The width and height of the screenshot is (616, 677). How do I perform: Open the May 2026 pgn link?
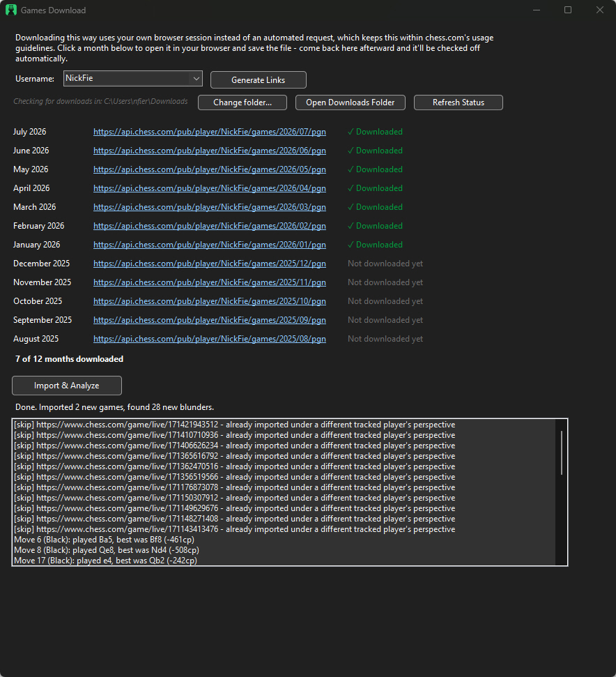210,169
